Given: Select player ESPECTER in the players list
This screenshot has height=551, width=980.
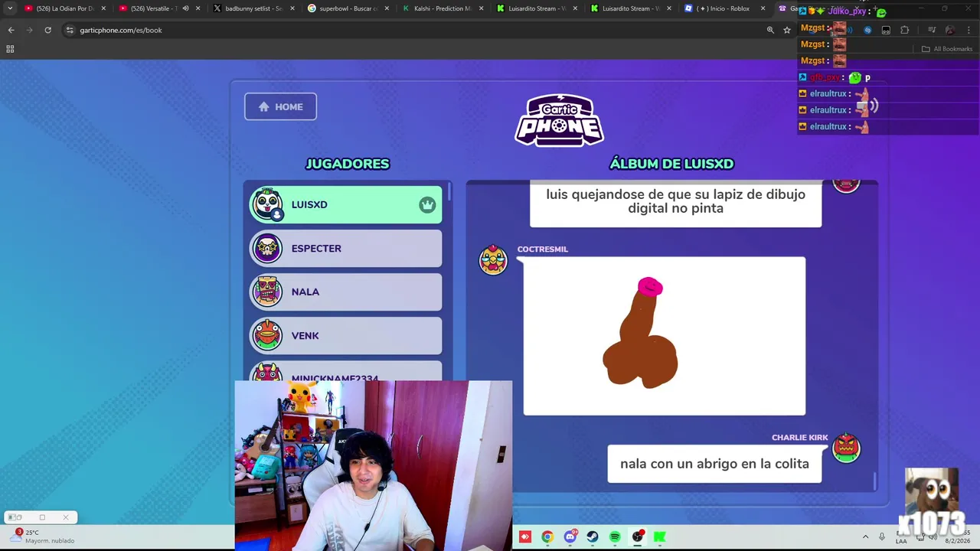Looking at the screenshot, I should pos(346,248).
